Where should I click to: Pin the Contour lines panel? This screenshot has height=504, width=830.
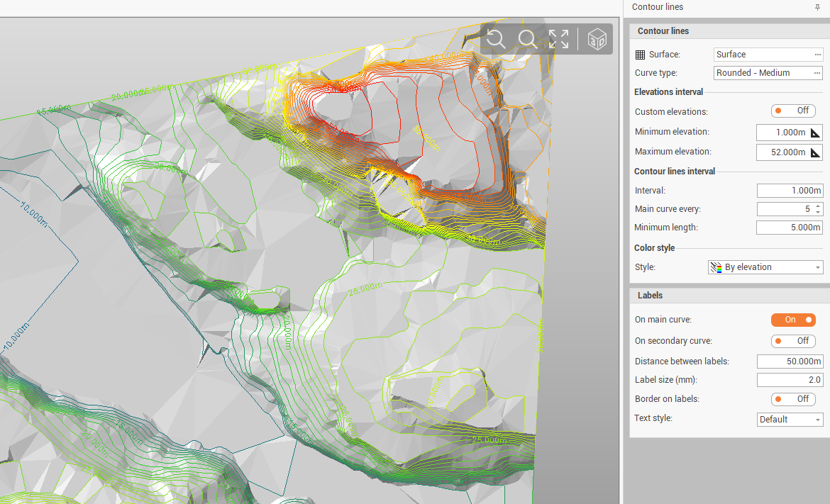tap(817, 7)
